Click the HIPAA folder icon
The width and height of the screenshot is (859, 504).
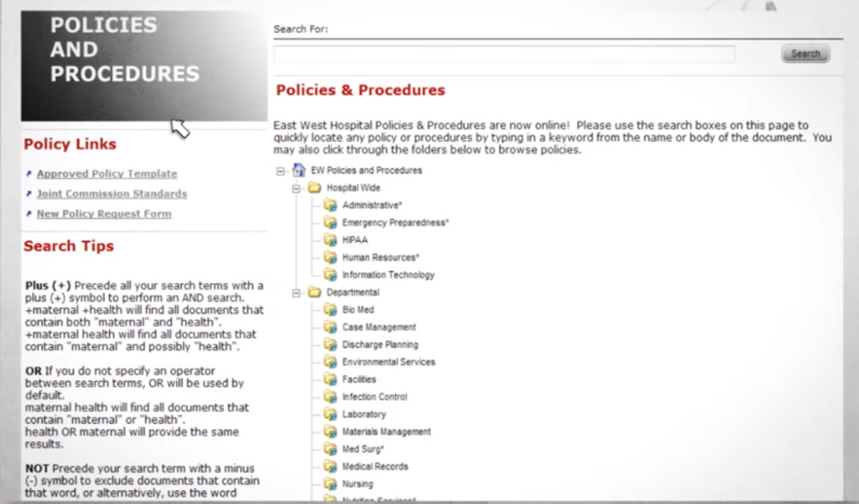click(330, 240)
